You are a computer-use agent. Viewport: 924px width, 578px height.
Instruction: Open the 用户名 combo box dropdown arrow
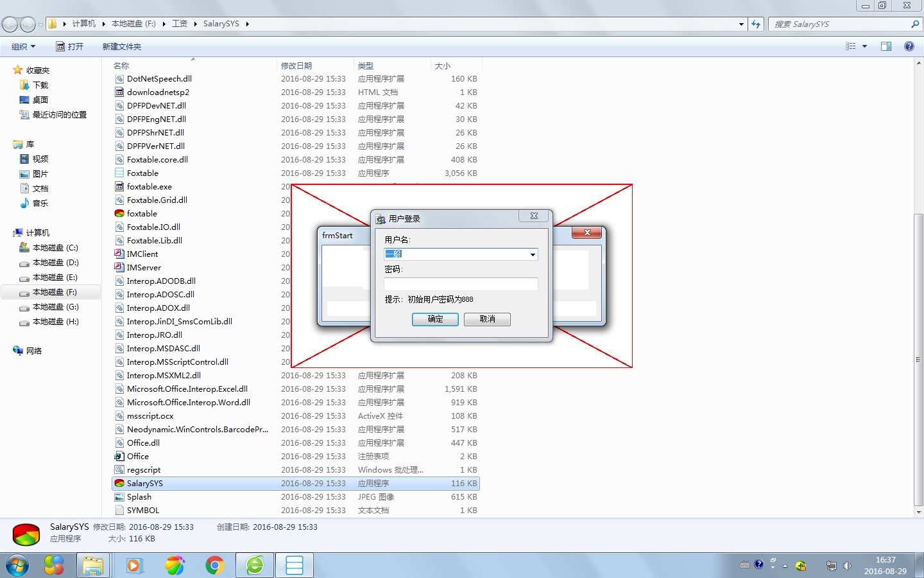[x=533, y=254]
